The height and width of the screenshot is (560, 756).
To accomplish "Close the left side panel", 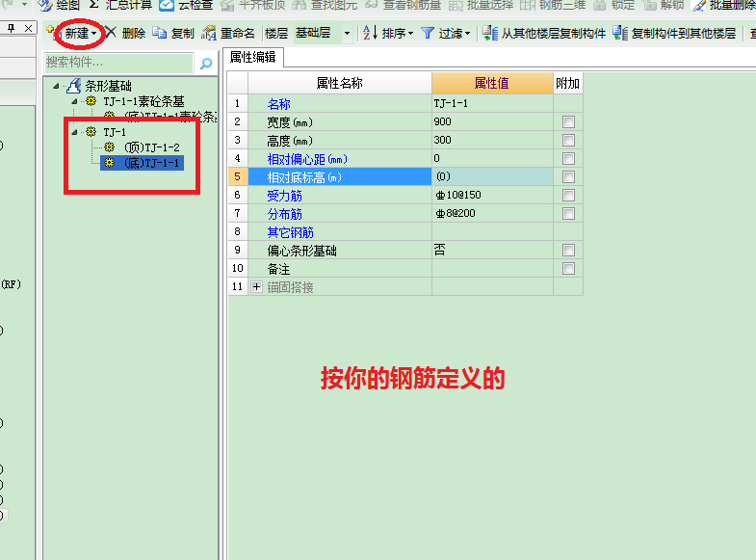I will click(29, 29).
